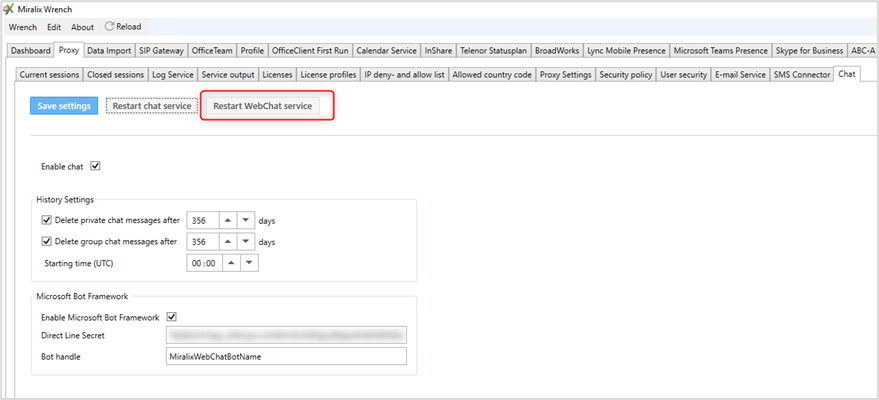Image resolution: width=879 pixels, height=400 pixels.
Task: Increase private chat days with up arrow
Action: 227,220
